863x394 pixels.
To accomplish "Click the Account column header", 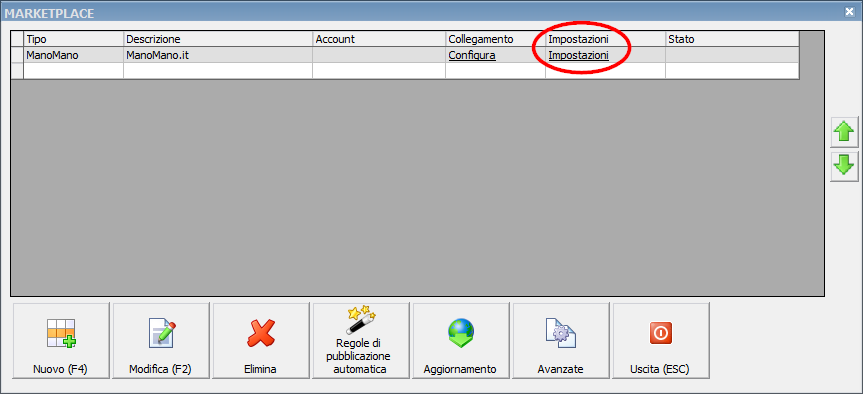I will point(379,39).
